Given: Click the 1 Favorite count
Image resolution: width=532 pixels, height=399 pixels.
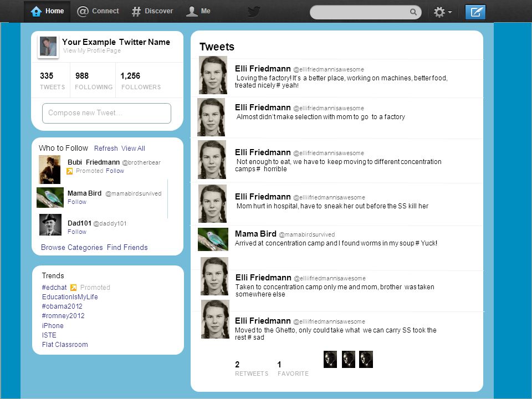Looking at the screenshot, I should pyautogui.click(x=293, y=369).
